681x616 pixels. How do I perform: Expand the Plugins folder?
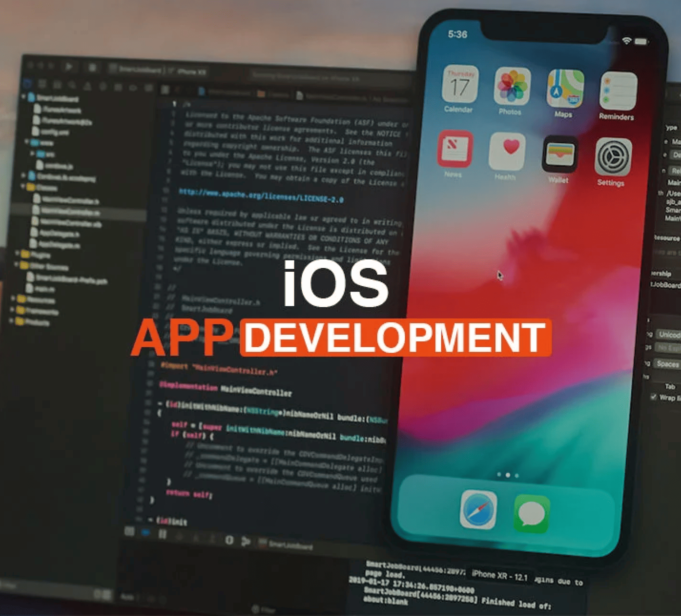tap(17, 253)
